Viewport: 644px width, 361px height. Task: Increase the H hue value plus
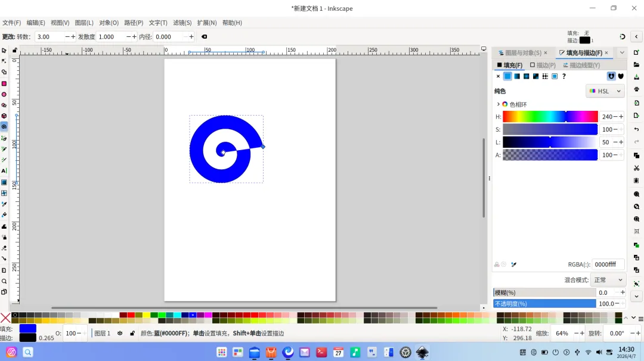pyautogui.click(x=621, y=117)
